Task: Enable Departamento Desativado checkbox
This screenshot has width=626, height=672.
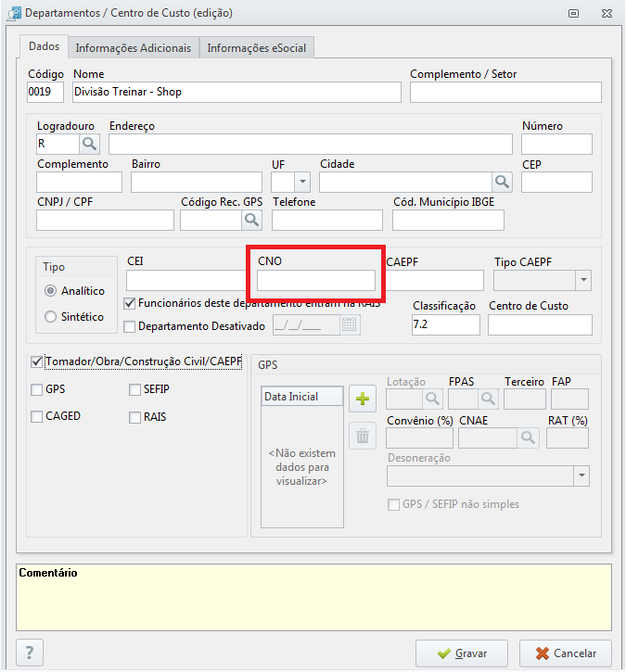Action: [x=130, y=326]
